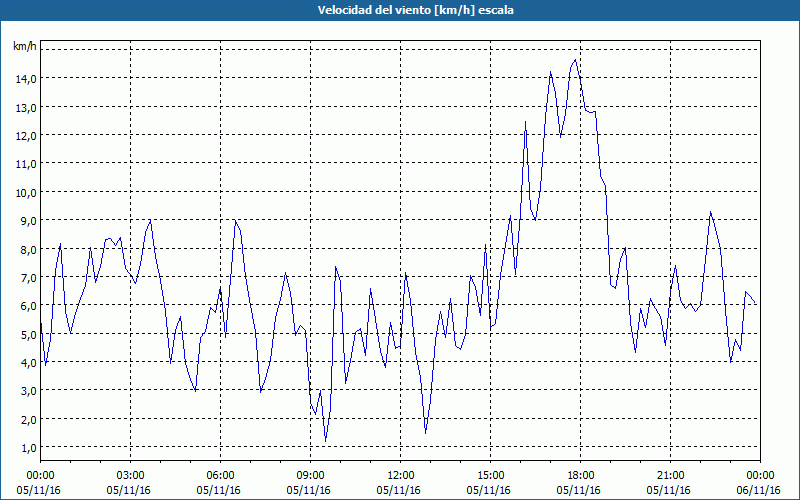The width and height of the screenshot is (800, 500).
Task: Click the 5,0 y-axis value
Action: 28,334
